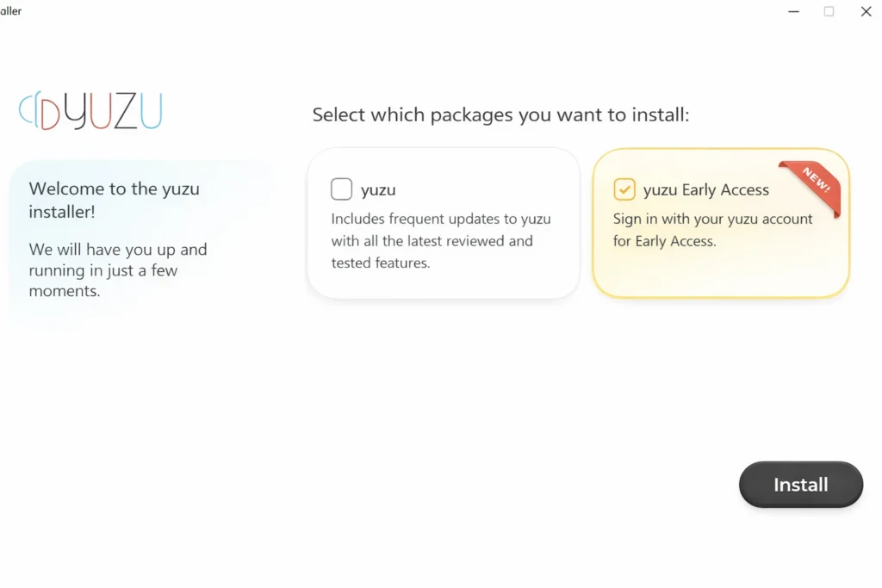Select the yuzu Early Access package card
882x588 pixels.
[x=720, y=224]
